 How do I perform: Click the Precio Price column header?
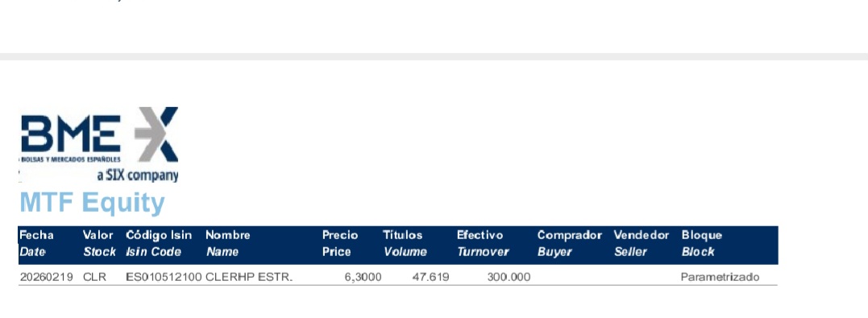point(340,243)
